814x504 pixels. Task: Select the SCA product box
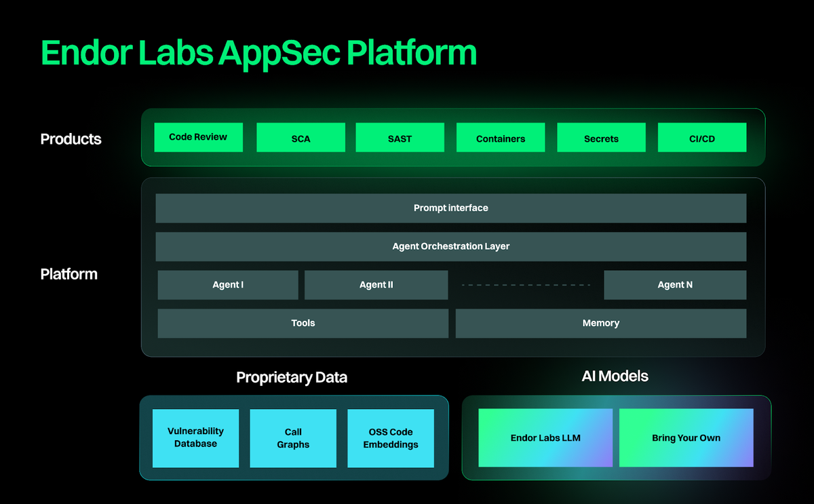coord(301,137)
